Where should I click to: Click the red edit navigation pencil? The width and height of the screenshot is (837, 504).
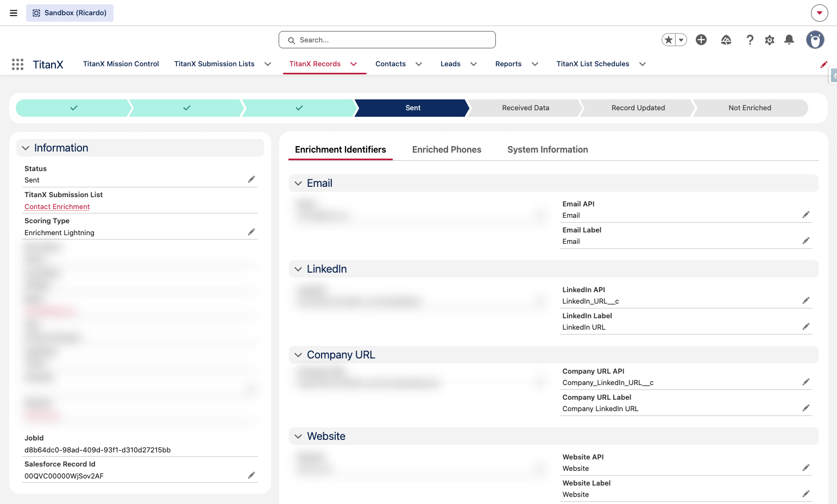824,64
